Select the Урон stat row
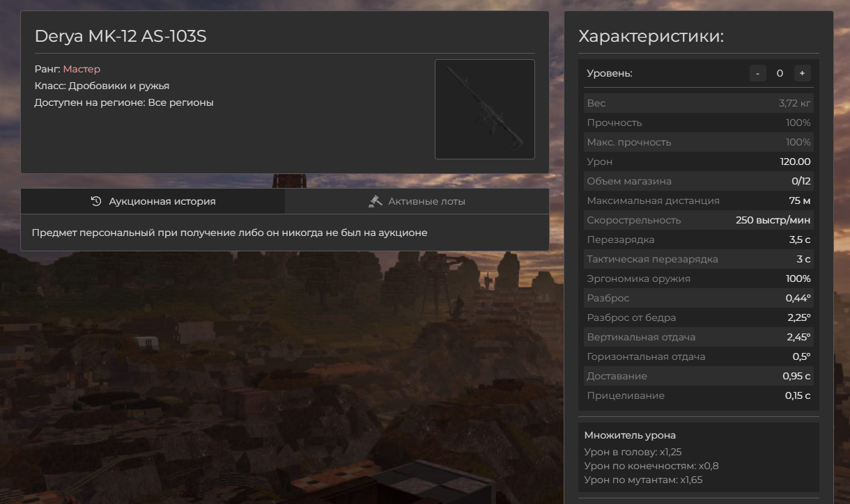The image size is (850, 504). [x=698, y=162]
